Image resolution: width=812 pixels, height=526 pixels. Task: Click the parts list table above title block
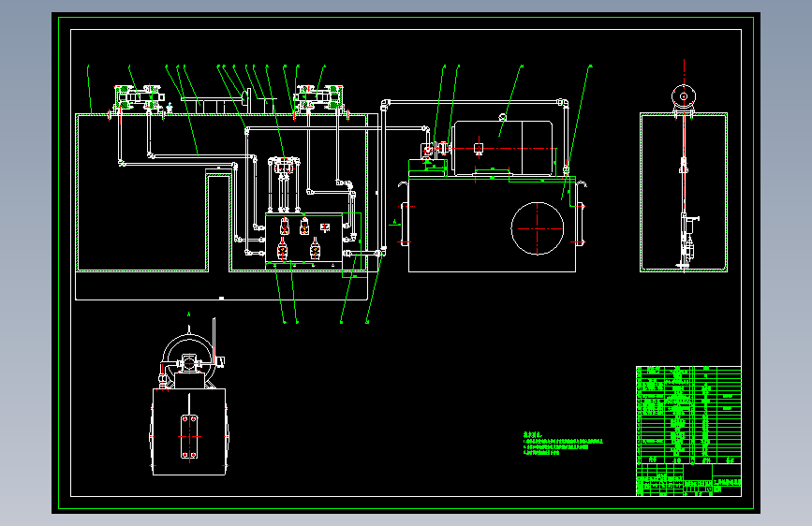coord(688,415)
